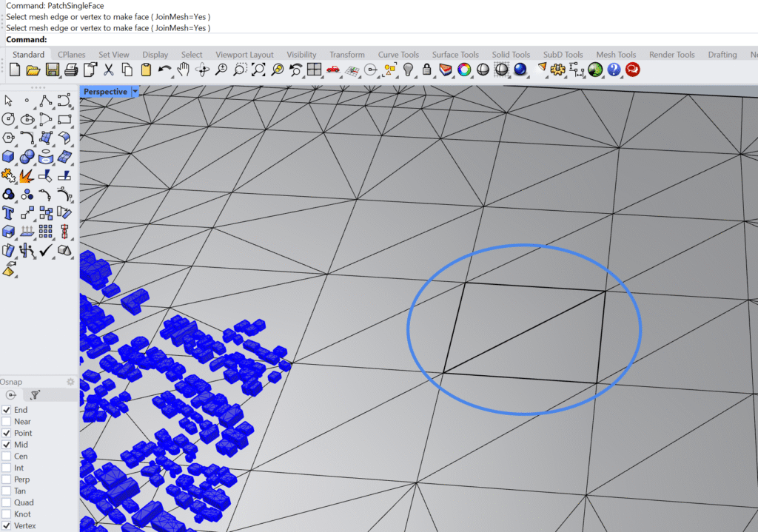
Task: Enable the Cen object snap
Action: (7, 456)
